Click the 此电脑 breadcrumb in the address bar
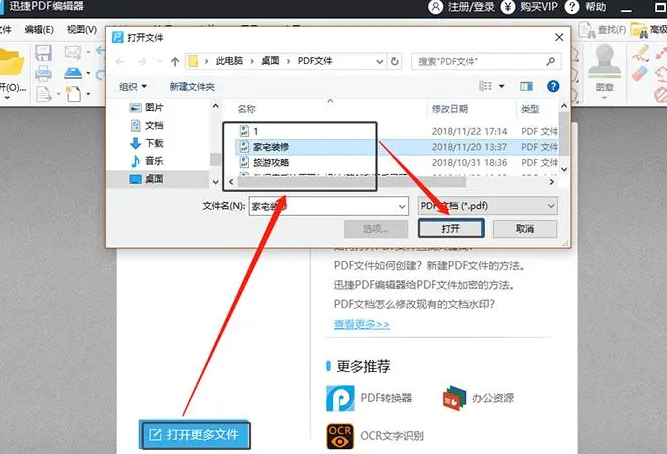Image resolution: width=667 pixels, height=454 pixels. [x=229, y=61]
